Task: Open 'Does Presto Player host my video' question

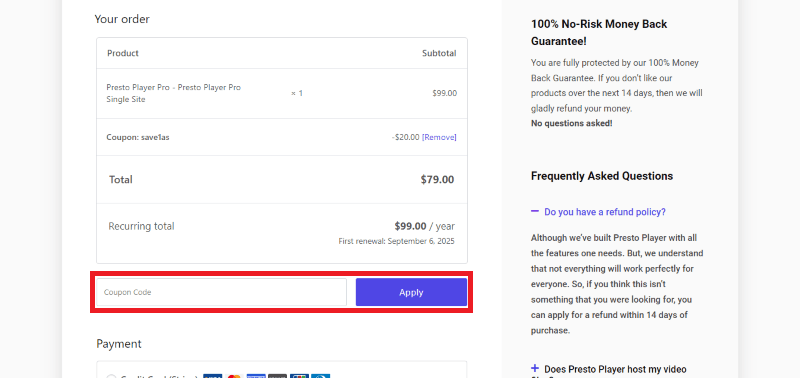Action: 615,369
